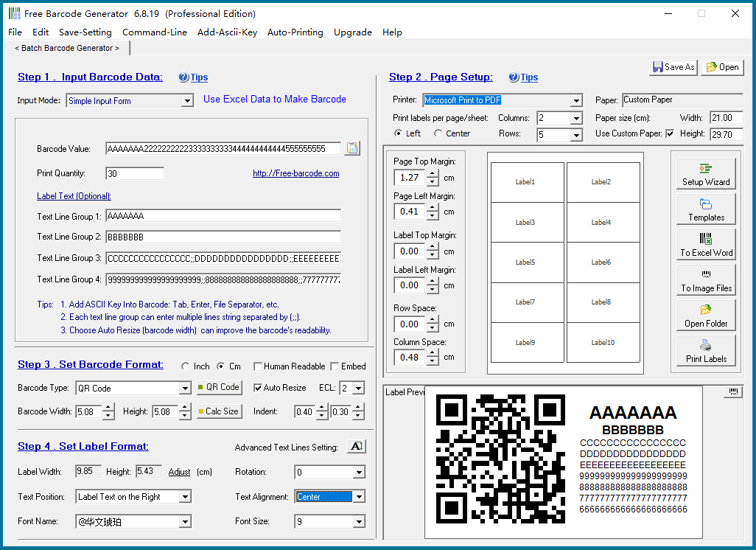Image resolution: width=756 pixels, height=550 pixels.
Task: Open the ECL dropdown
Action: click(x=358, y=389)
